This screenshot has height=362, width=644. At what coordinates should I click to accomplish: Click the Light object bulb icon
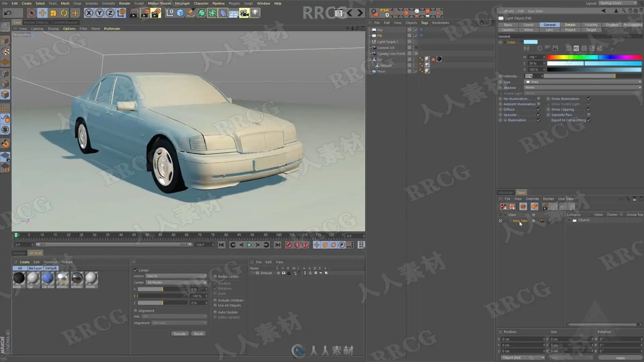click(x=255, y=13)
